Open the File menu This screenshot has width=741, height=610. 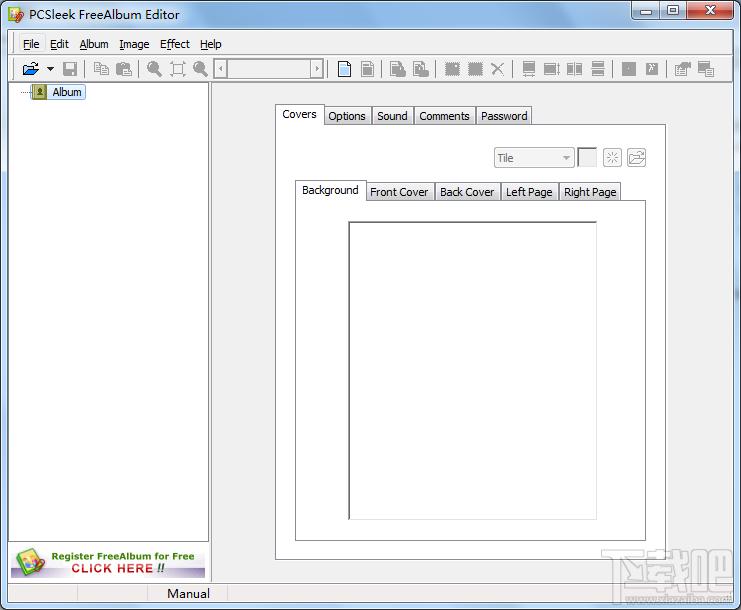click(31, 44)
